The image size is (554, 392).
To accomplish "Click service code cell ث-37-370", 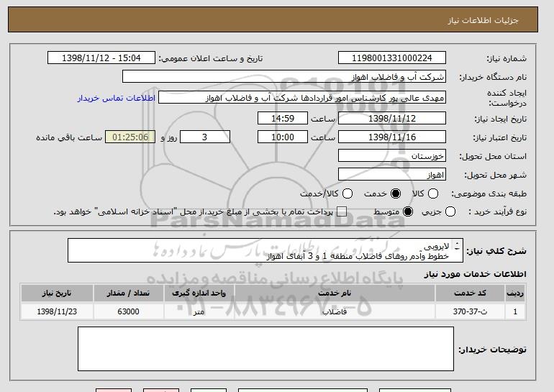I will point(470,311).
